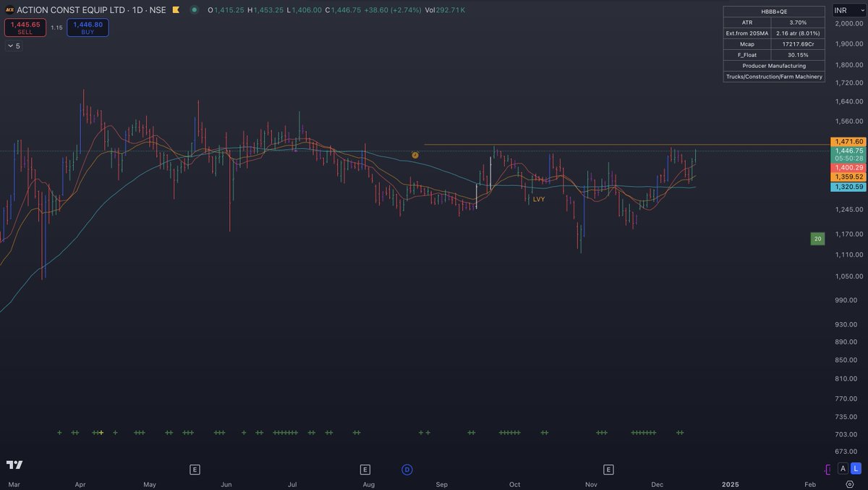Open the earnings E marker under November
This screenshot has height=490, width=868.
[608, 470]
